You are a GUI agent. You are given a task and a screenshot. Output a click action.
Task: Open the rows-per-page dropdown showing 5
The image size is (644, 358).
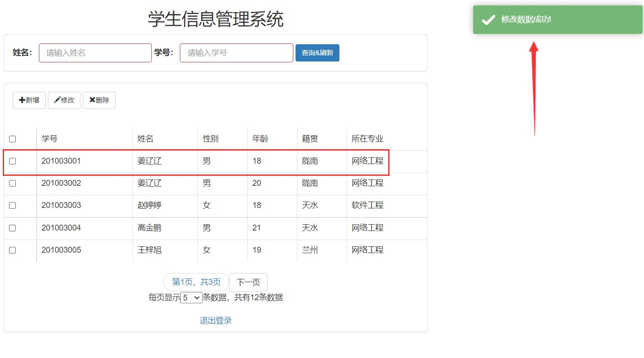point(191,297)
